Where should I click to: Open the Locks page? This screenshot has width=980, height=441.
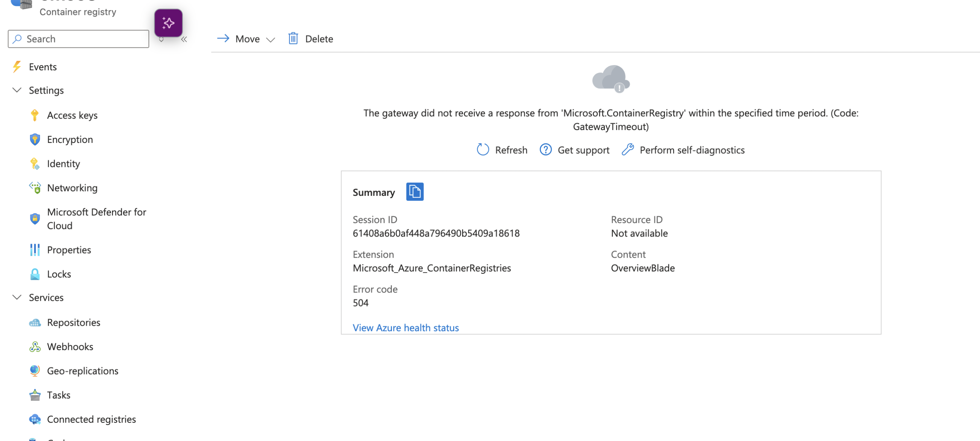pos(59,274)
